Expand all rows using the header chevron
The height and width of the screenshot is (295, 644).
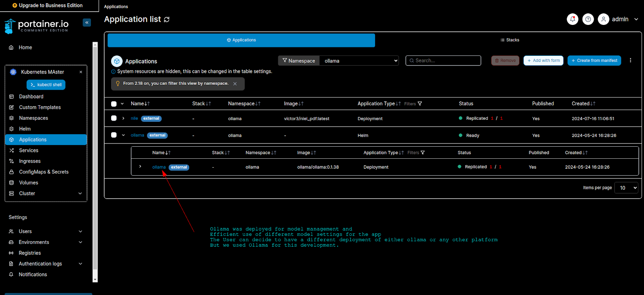(x=122, y=104)
